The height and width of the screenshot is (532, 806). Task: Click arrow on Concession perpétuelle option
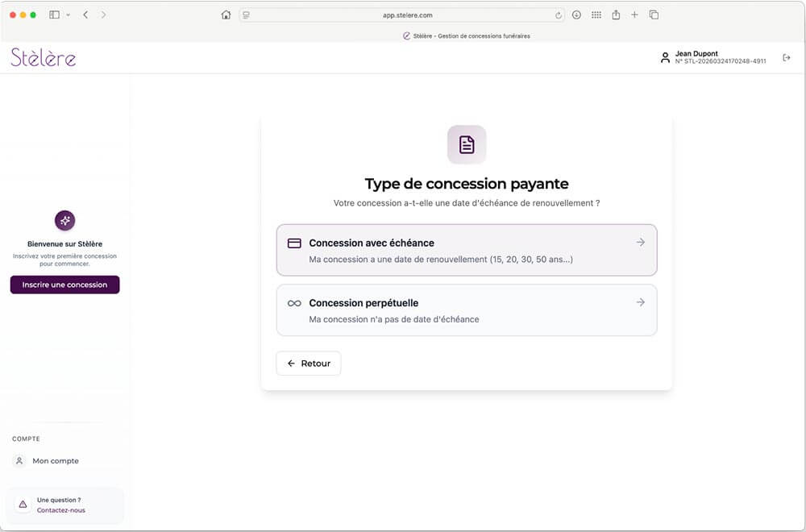click(640, 302)
